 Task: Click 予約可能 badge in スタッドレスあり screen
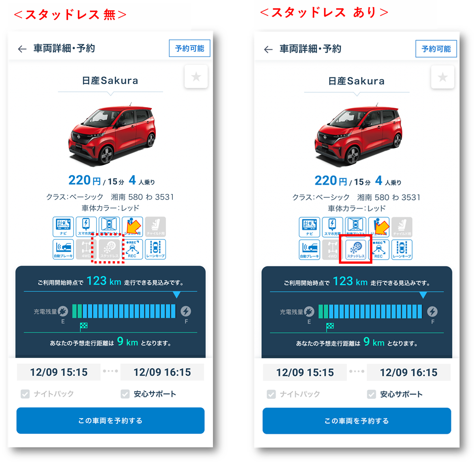click(436, 49)
